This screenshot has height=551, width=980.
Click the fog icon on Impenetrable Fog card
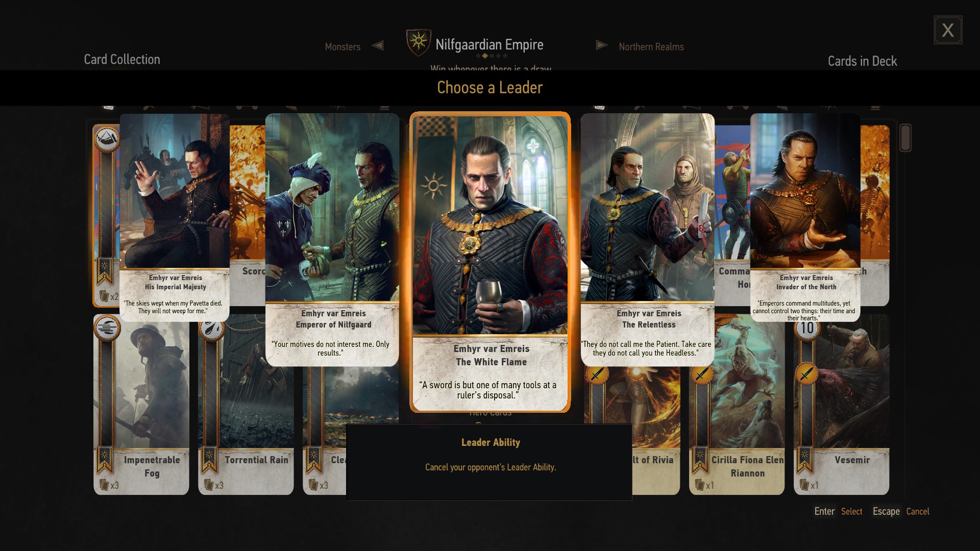click(107, 328)
